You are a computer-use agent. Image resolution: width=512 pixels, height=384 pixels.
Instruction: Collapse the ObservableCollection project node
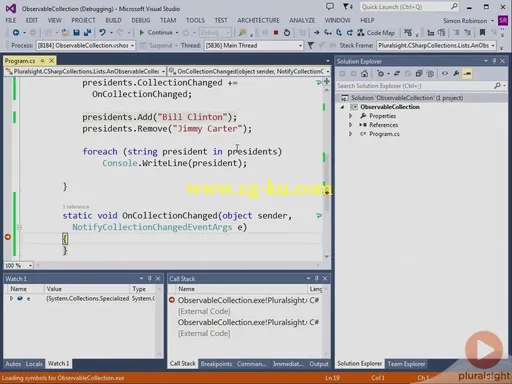[x=342, y=107]
